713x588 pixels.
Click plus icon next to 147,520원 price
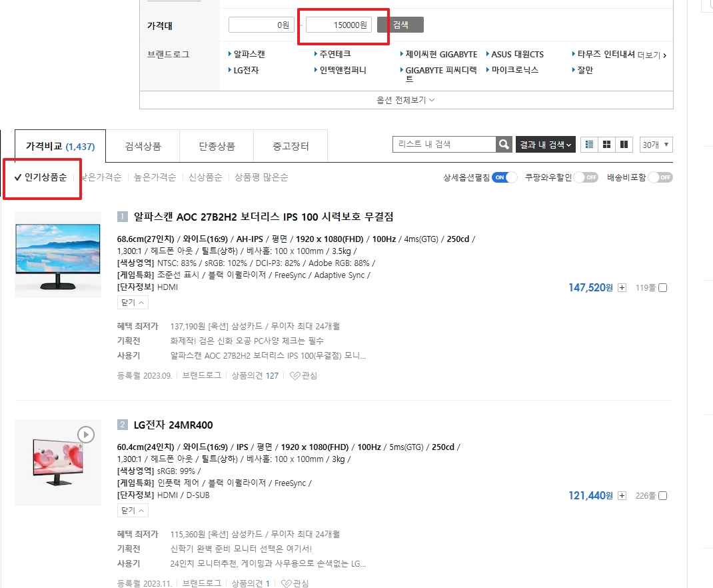pos(622,288)
